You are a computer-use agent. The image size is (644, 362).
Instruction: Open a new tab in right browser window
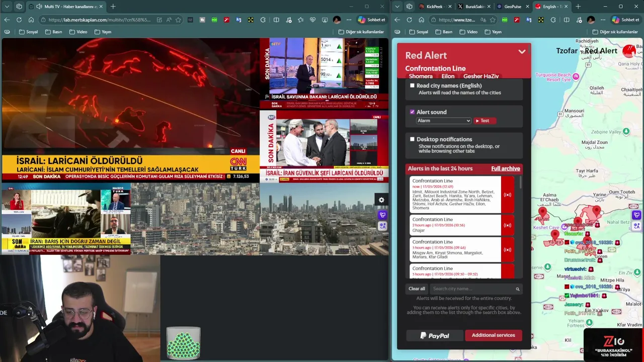coord(578,7)
